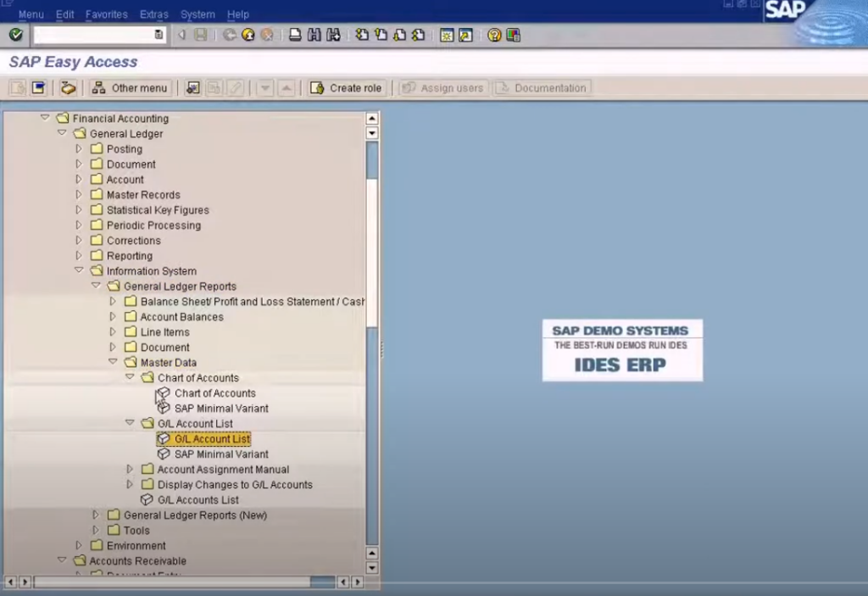868x596 pixels.
Task: Expand Display Changes to G/L Accounts folder
Action: coord(130,484)
